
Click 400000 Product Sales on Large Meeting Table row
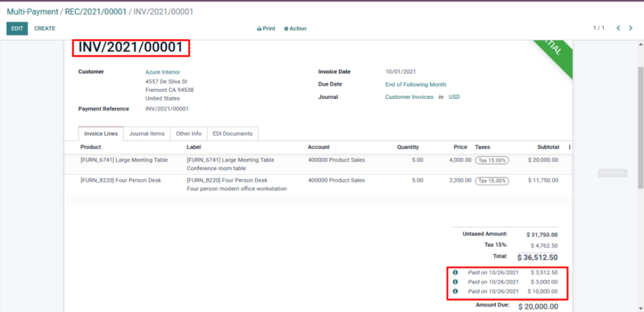[x=336, y=160]
